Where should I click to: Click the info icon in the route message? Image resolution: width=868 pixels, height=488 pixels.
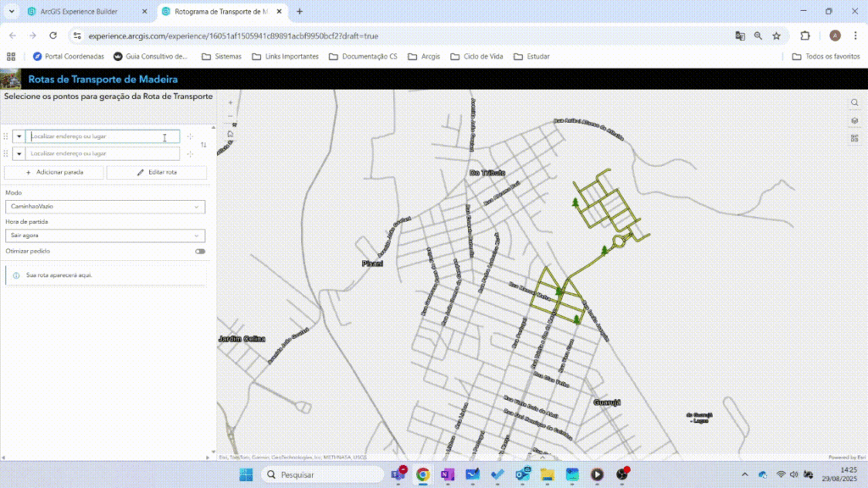(x=17, y=274)
